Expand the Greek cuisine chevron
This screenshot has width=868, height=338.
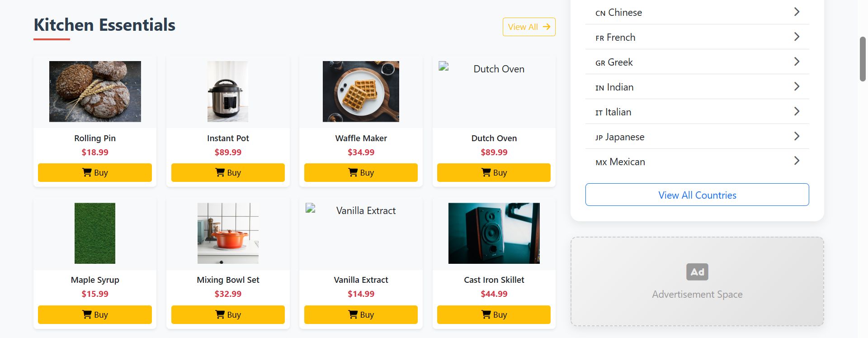tap(797, 62)
